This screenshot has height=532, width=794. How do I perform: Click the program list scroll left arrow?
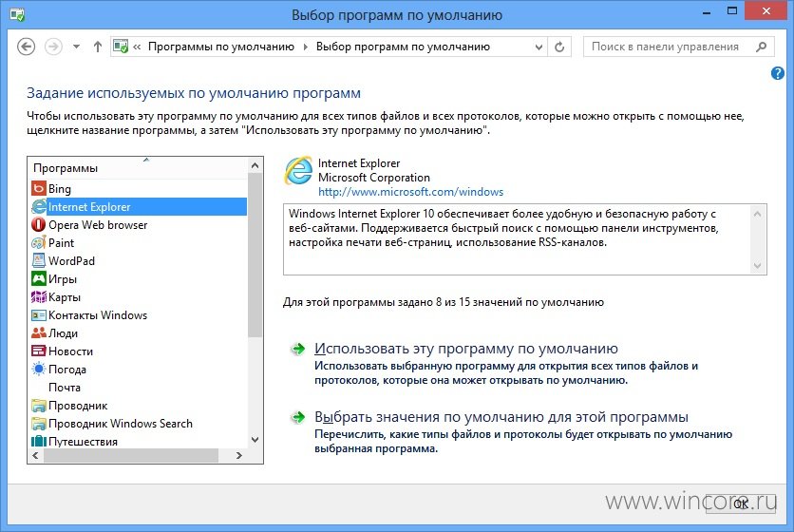point(35,455)
